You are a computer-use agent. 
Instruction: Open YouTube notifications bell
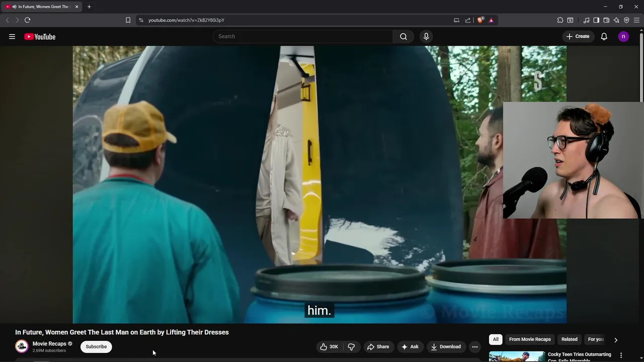click(604, 36)
